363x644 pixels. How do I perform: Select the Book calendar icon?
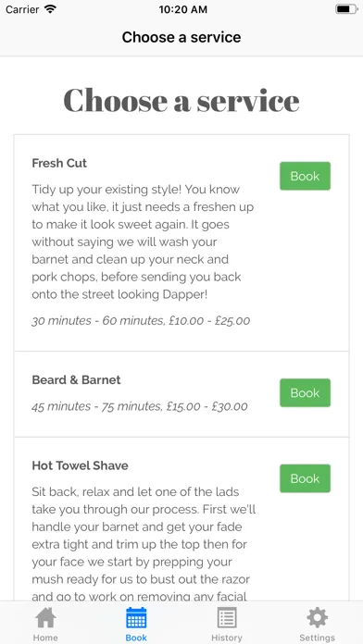point(136,618)
